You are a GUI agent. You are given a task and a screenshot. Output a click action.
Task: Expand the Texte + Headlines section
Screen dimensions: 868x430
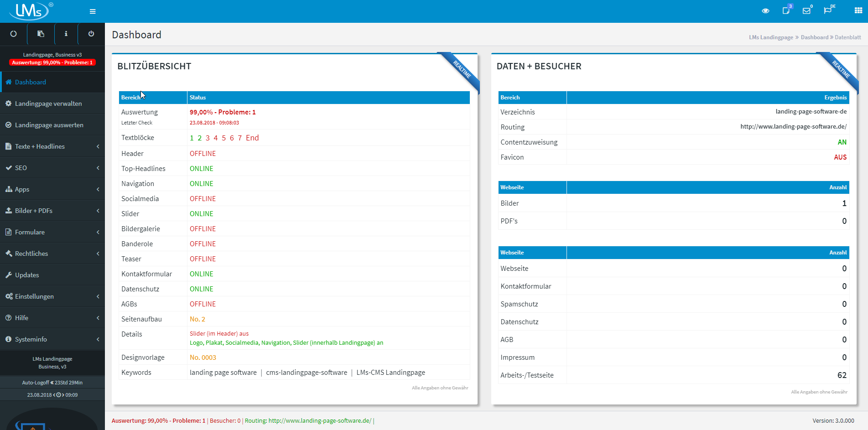tap(40, 146)
